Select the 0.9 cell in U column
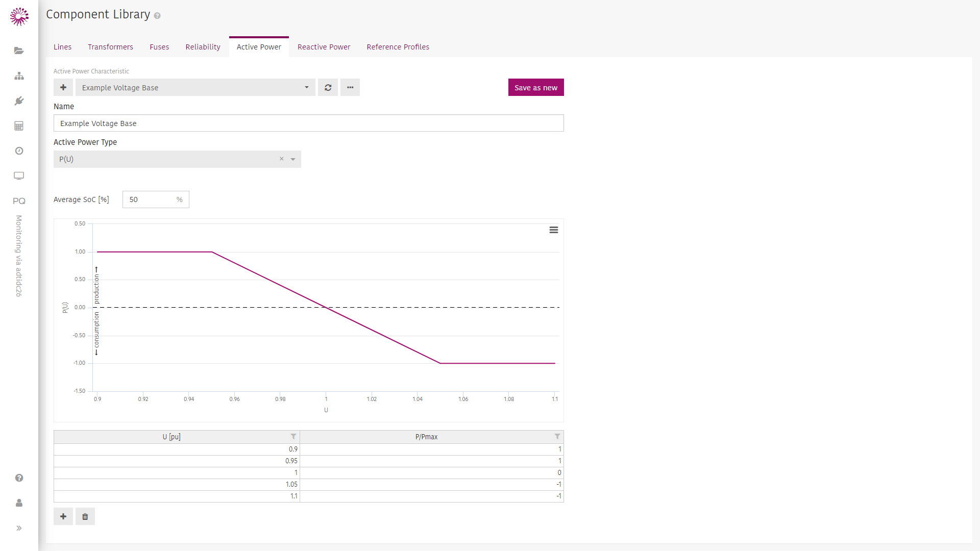The width and height of the screenshot is (980, 551). [177, 449]
